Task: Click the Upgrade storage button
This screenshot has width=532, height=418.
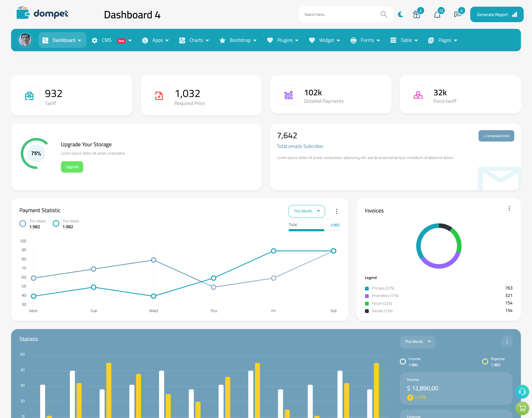Action: click(x=72, y=167)
